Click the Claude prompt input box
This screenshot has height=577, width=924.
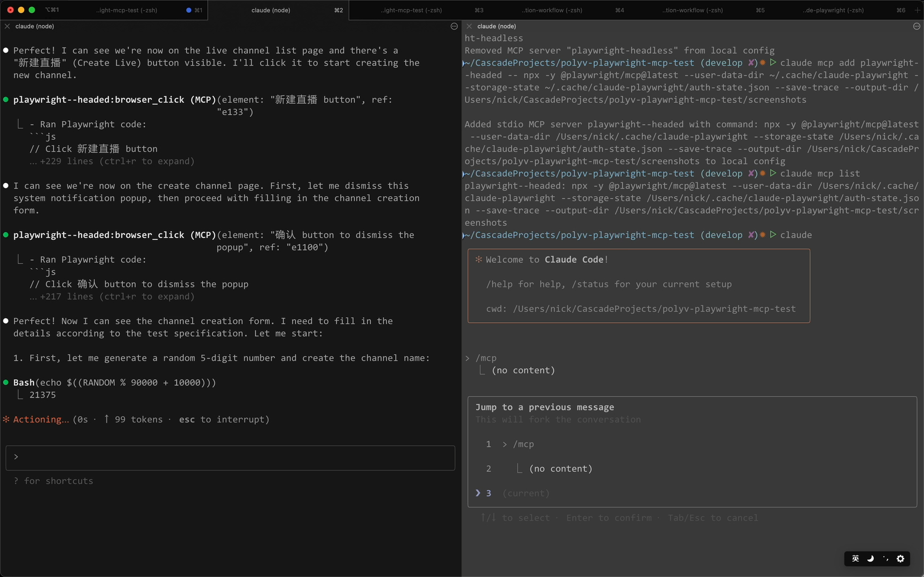click(230, 457)
